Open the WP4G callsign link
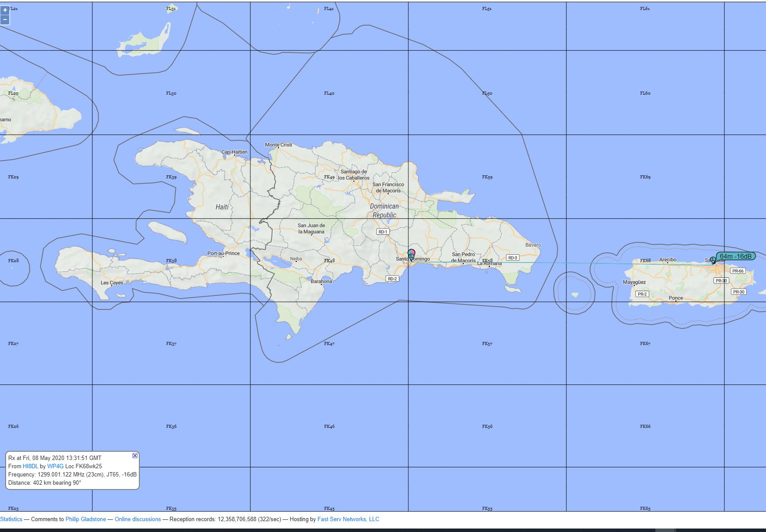 pos(55,466)
